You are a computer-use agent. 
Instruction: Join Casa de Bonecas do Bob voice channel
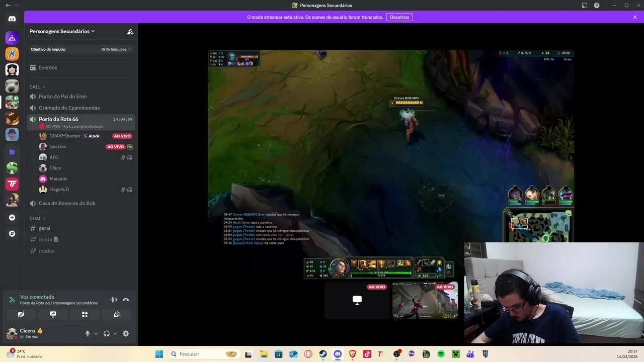click(x=81, y=203)
